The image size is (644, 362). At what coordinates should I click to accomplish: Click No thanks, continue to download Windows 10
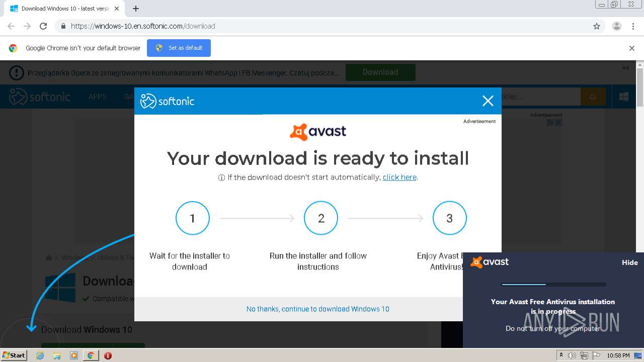point(318,309)
